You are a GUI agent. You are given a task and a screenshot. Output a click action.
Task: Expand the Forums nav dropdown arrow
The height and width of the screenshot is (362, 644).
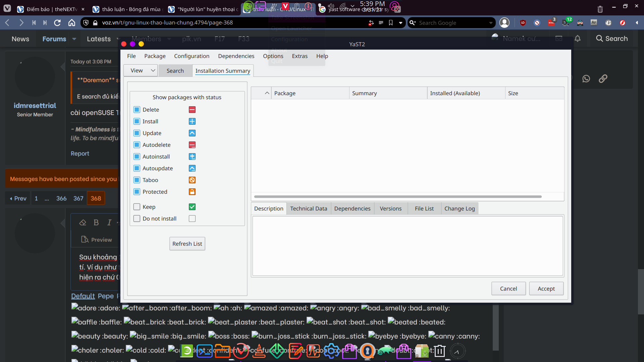pos(74,39)
